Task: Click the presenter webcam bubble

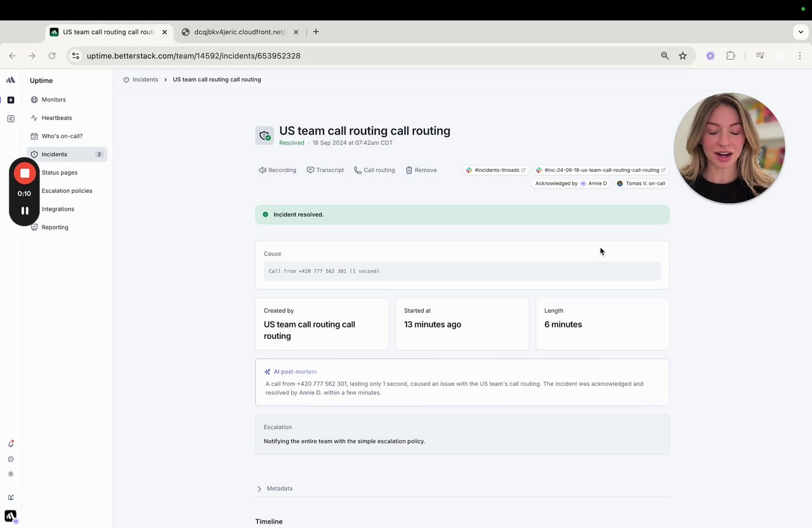Action: pyautogui.click(x=730, y=148)
